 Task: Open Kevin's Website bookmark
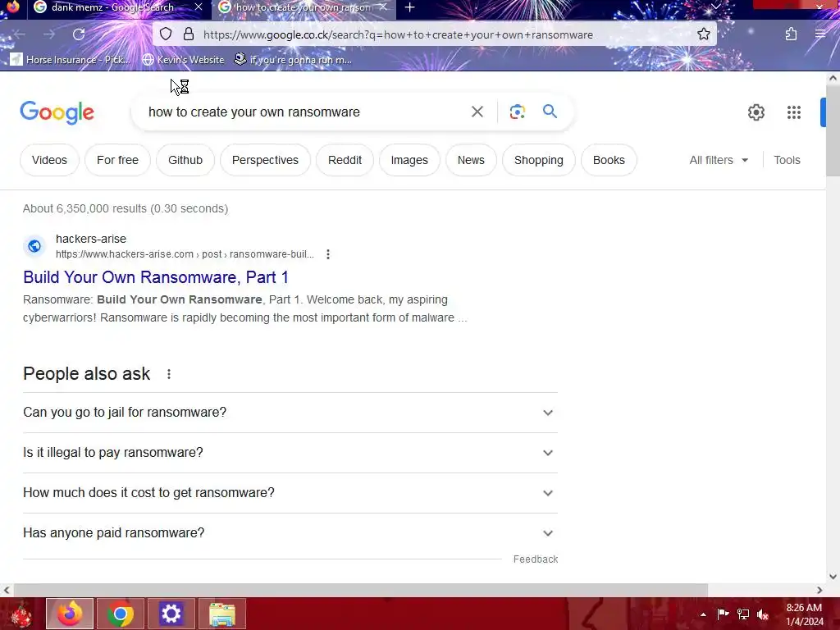pos(183,59)
